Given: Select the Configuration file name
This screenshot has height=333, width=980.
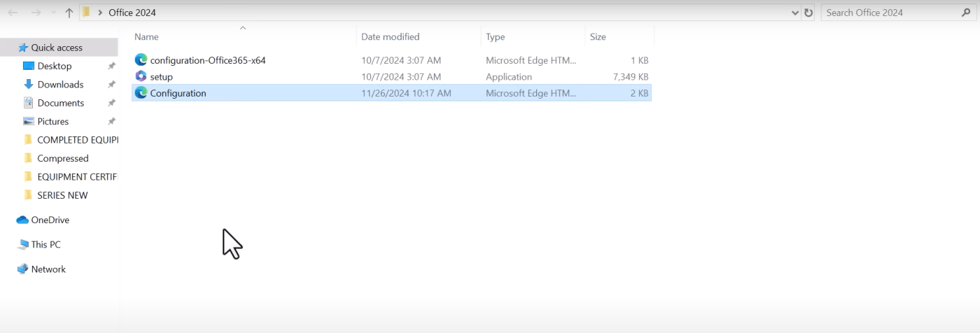Looking at the screenshot, I should 178,93.
